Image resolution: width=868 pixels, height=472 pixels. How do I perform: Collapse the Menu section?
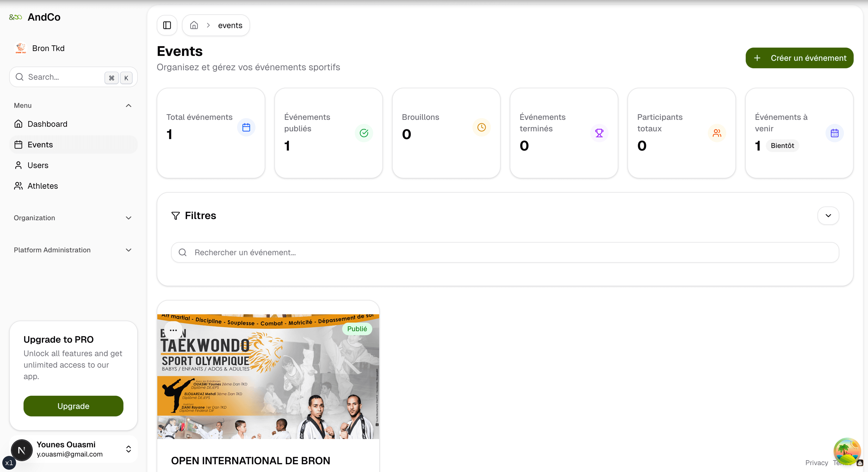tap(128, 105)
